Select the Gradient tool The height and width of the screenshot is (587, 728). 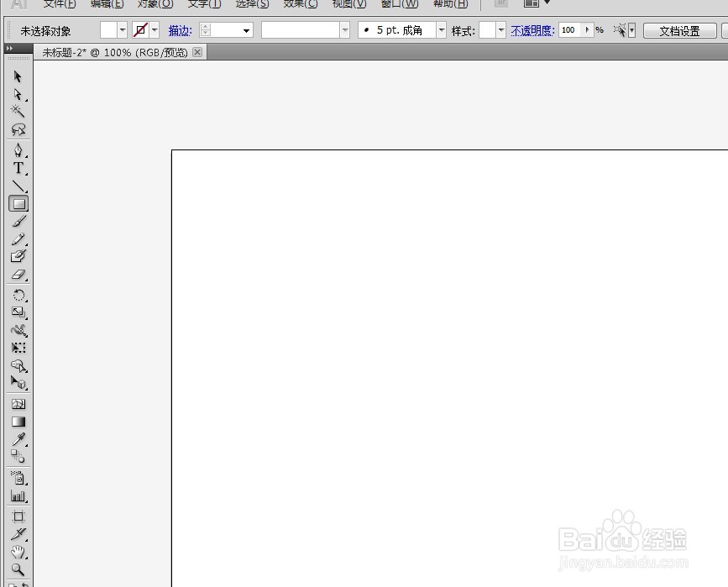tap(18, 422)
